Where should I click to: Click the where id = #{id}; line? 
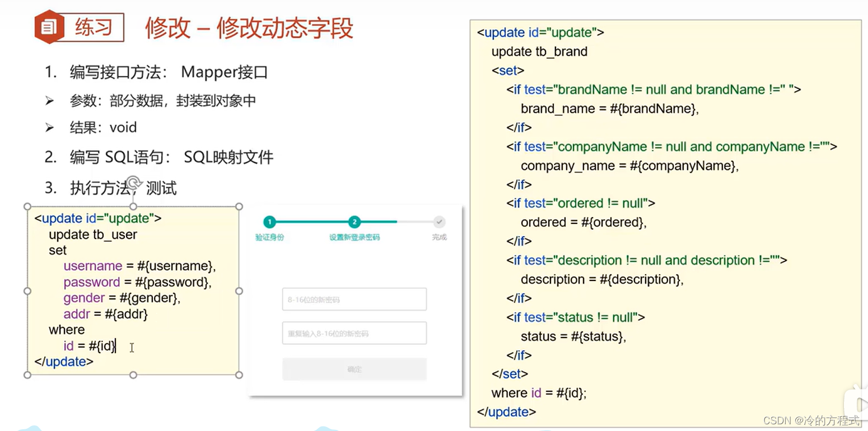coord(539,393)
